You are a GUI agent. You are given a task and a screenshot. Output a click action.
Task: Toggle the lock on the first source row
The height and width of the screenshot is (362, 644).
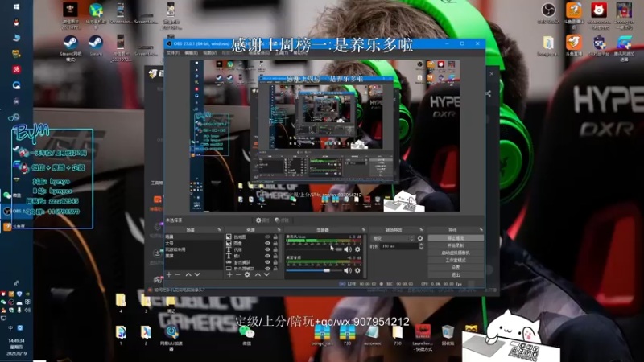click(x=275, y=237)
